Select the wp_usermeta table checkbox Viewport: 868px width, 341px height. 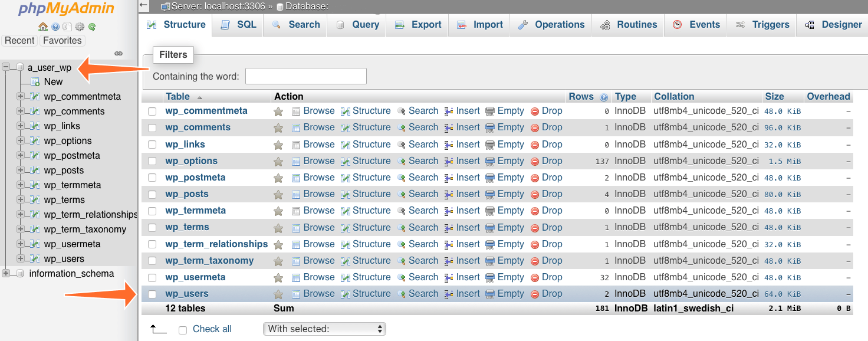[x=152, y=277]
